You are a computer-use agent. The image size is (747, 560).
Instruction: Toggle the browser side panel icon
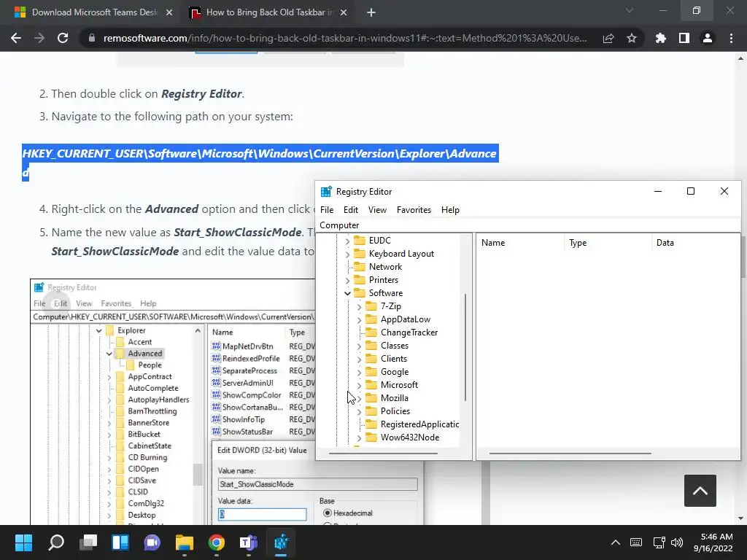tap(684, 38)
